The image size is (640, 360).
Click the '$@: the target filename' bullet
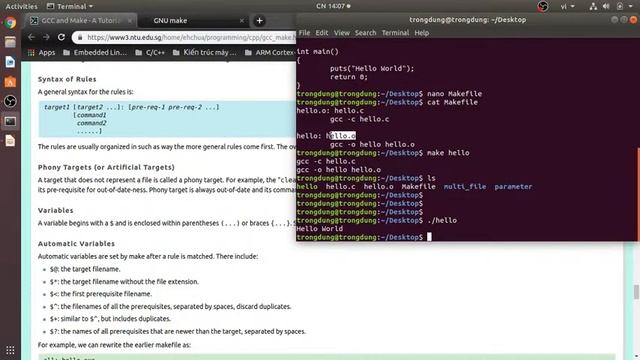coord(85,269)
